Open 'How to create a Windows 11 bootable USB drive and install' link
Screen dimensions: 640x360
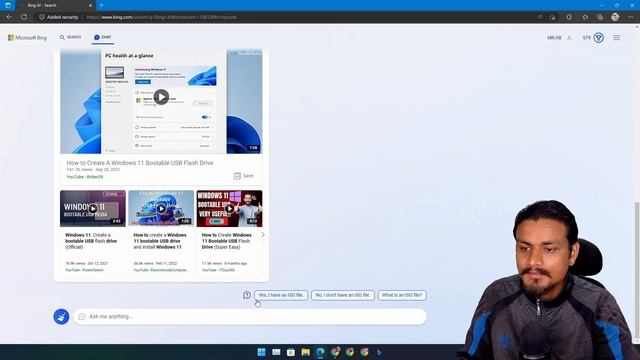click(x=160, y=241)
